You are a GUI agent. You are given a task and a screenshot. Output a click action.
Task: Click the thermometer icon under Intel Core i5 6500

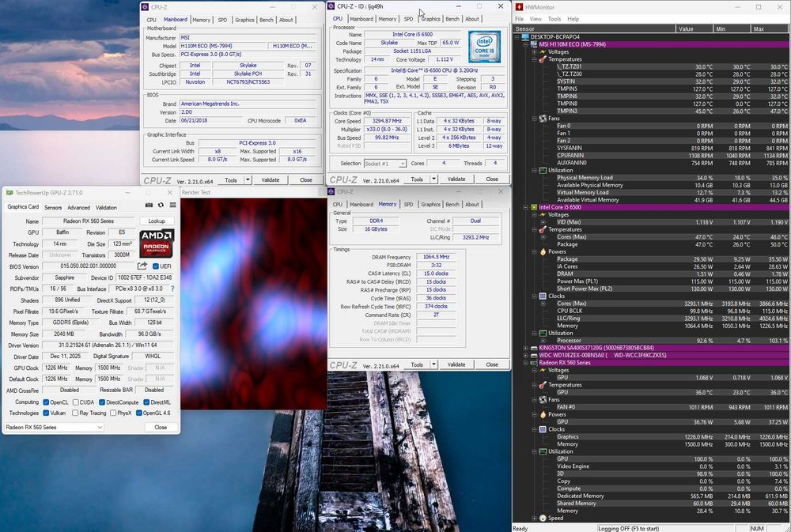(543, 229)
